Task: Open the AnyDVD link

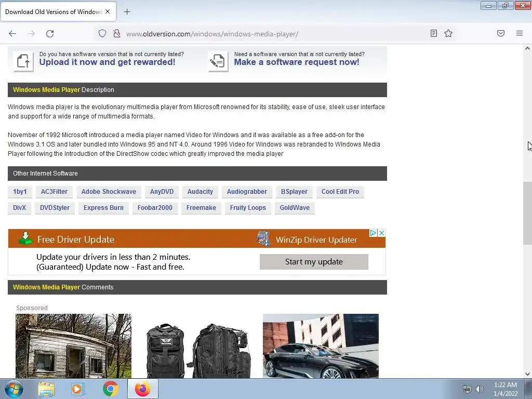Action: (162, 192)
